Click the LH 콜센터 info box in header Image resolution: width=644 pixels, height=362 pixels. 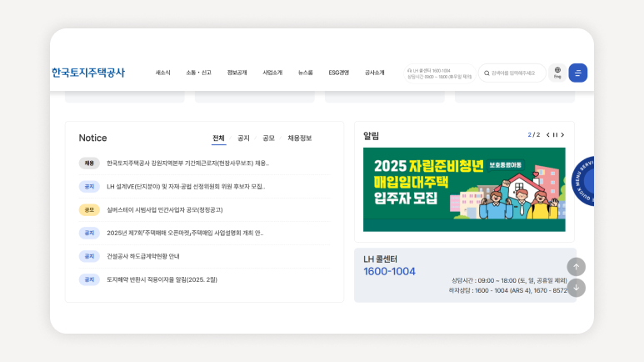[439, 73]
